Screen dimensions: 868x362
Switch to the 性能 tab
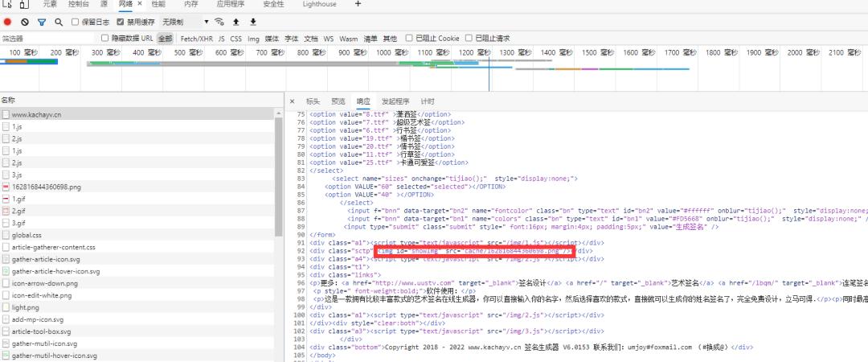158,4
